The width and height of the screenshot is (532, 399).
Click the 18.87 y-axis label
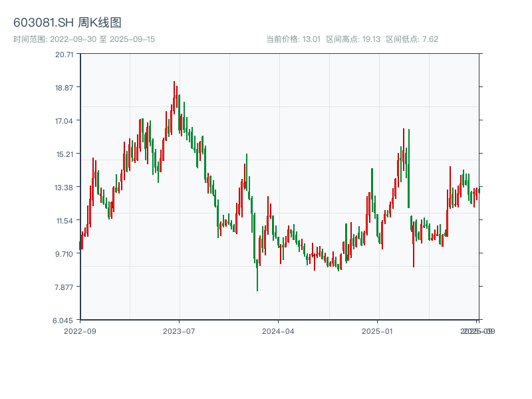(x=64, y=88)
